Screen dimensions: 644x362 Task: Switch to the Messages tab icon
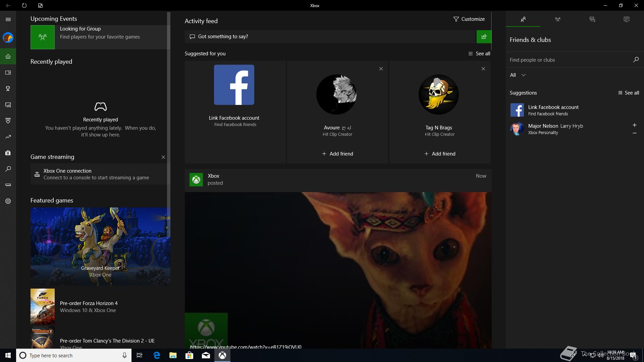(592, 19)
